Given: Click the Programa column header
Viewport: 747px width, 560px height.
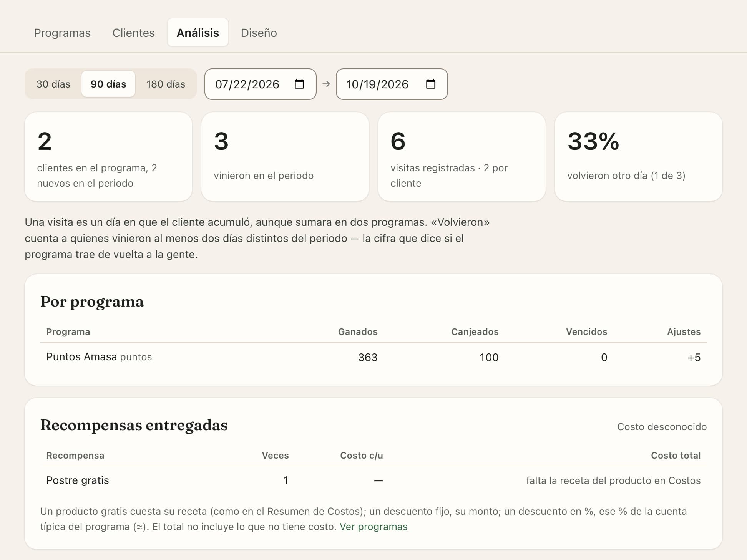Looking at the screenshot, I should [68, 332].
